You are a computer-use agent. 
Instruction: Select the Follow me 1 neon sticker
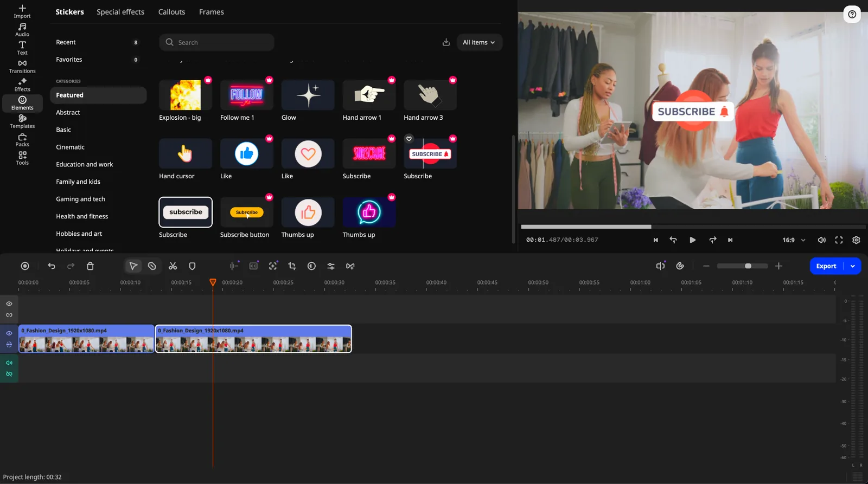[x=247, y=95]
